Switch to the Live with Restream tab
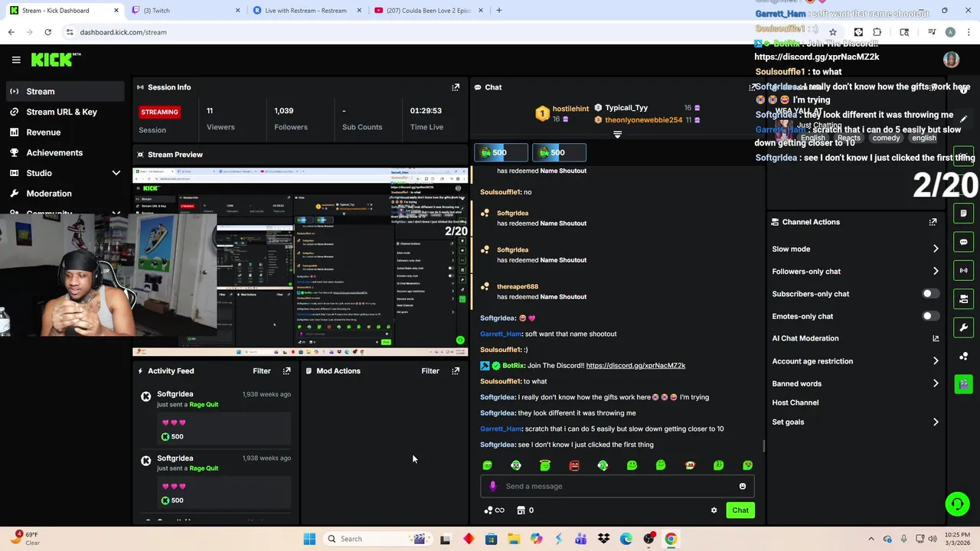Viewport: 980px width, 551px height. point(306,11)
